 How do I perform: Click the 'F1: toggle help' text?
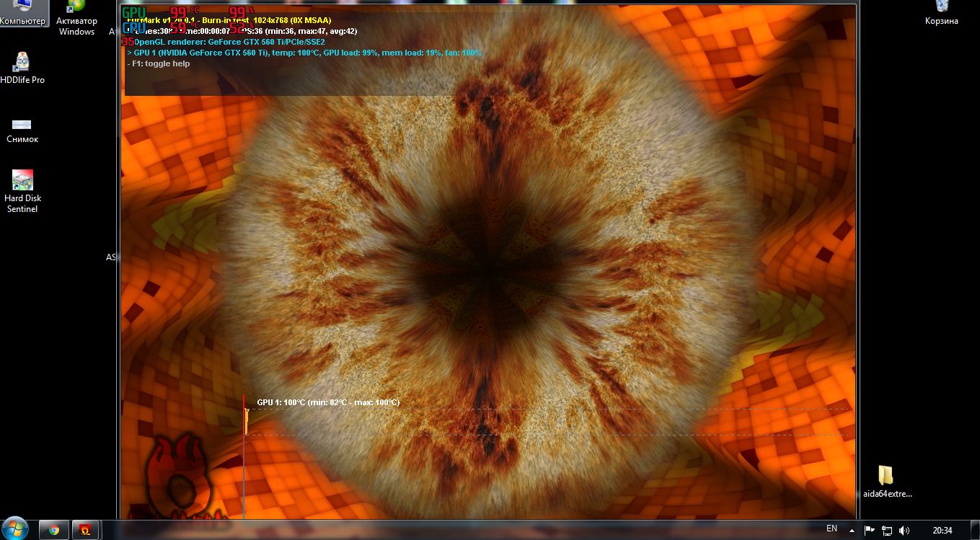pos(159,63)
